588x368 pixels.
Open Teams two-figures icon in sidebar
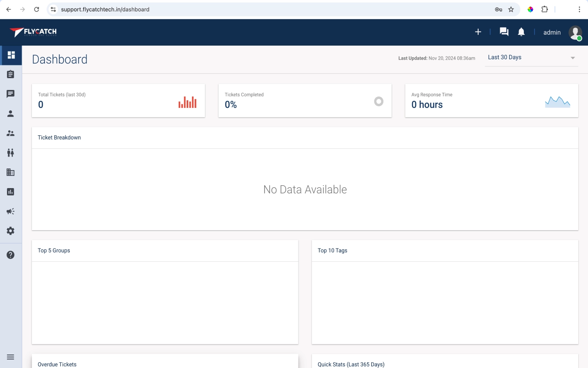tap(11, 153)
